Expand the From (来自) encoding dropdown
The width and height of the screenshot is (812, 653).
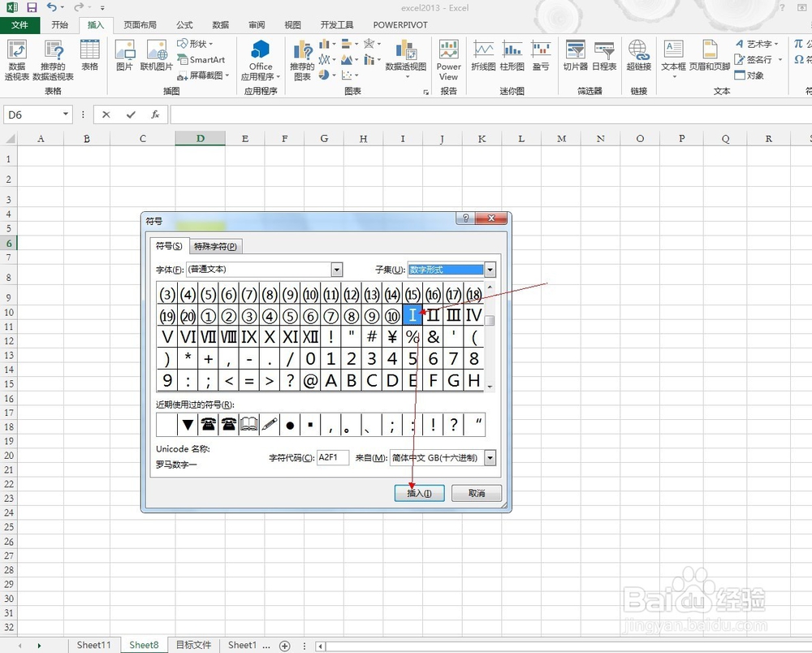[490, 458]
